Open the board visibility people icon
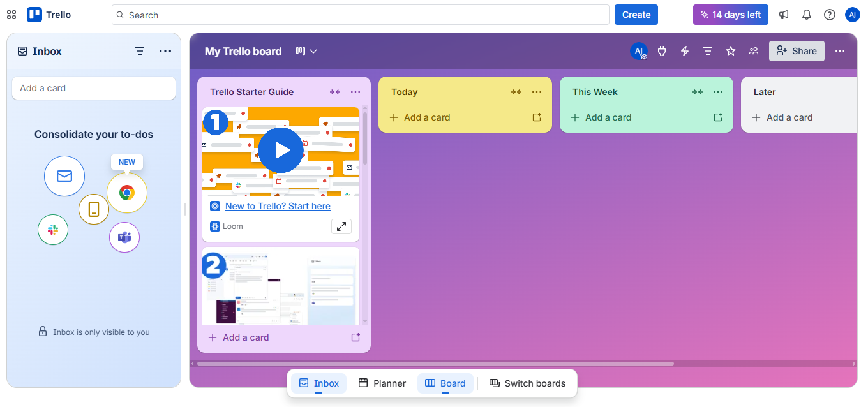 pyautogui.click(x=754, y=51)
